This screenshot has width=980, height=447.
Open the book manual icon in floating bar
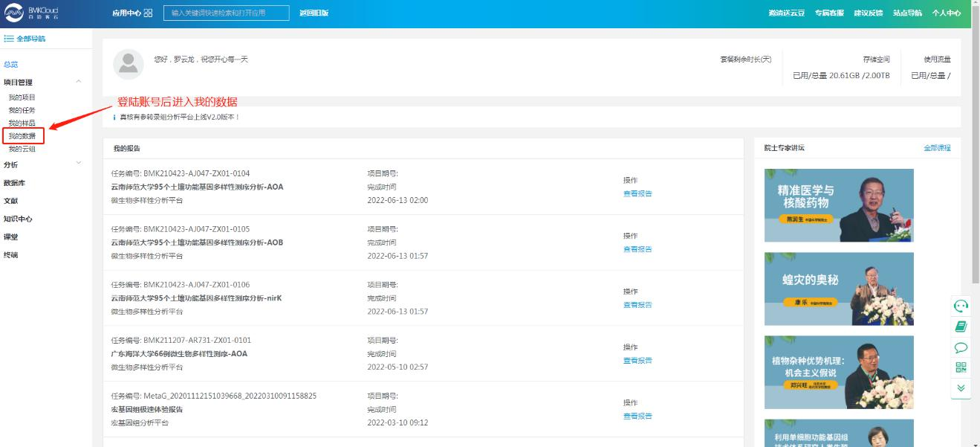point(961,327)
